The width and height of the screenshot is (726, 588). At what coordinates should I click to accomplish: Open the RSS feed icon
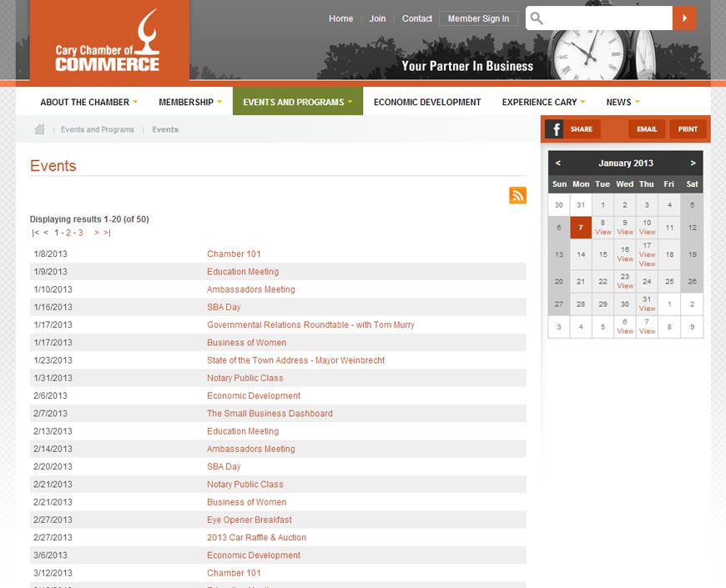point(517,195)
